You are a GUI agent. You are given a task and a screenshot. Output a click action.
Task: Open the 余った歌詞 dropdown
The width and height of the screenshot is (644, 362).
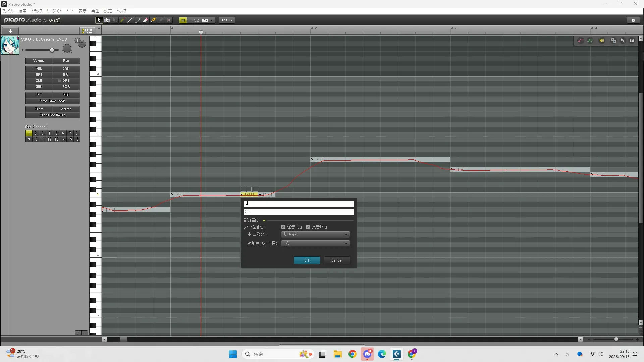coord(315,234)
